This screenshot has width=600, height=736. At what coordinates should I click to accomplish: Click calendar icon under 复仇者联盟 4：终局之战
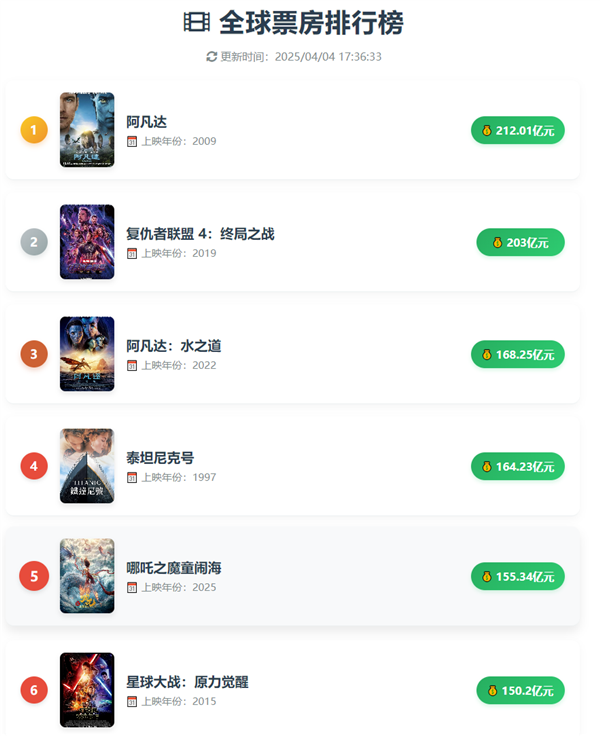coord(132,254)
